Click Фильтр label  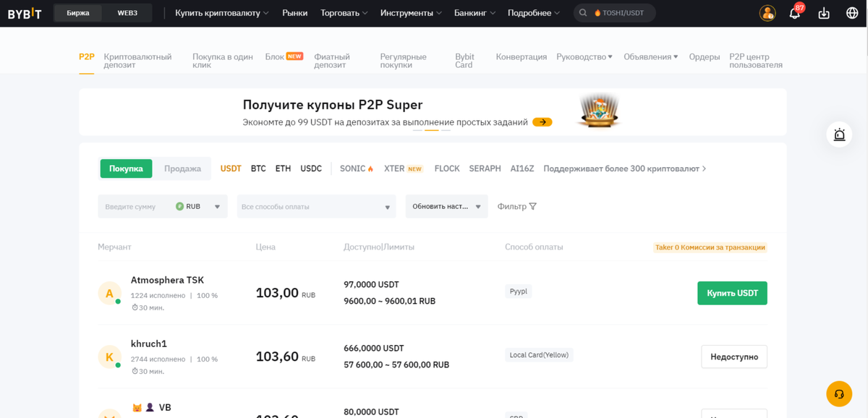(x=512, y=207)
